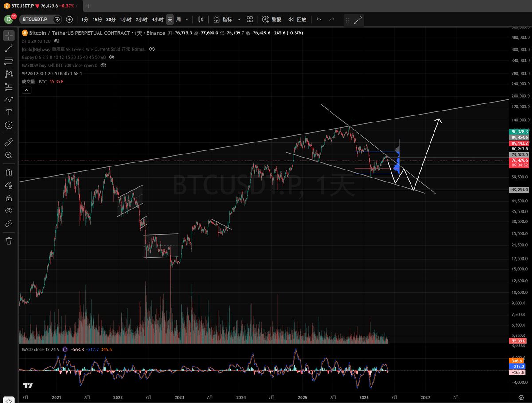The width and height of the screenshot is (532, 403).
Task: Grab the favorites toolbar drag handle
Action: coord(347,20)
